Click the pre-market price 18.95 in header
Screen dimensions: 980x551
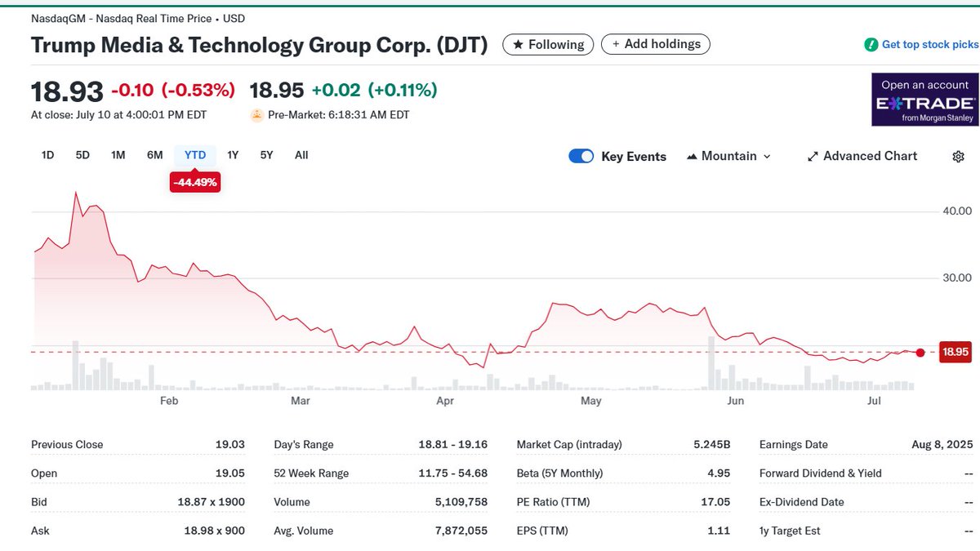(x=276, y=90)
